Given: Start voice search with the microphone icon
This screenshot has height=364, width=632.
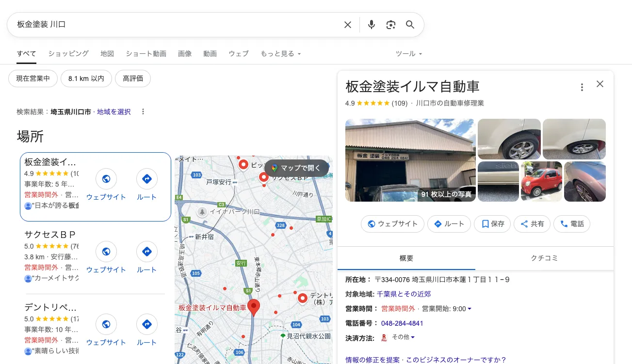Looking at the screenshot, I should click(x=372, y=25).
